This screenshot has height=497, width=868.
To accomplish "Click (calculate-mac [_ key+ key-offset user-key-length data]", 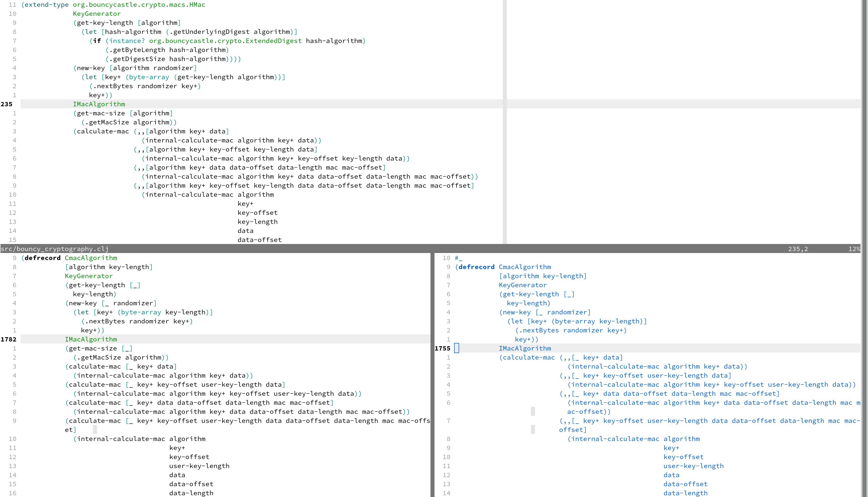I will (x=175, y=385).
